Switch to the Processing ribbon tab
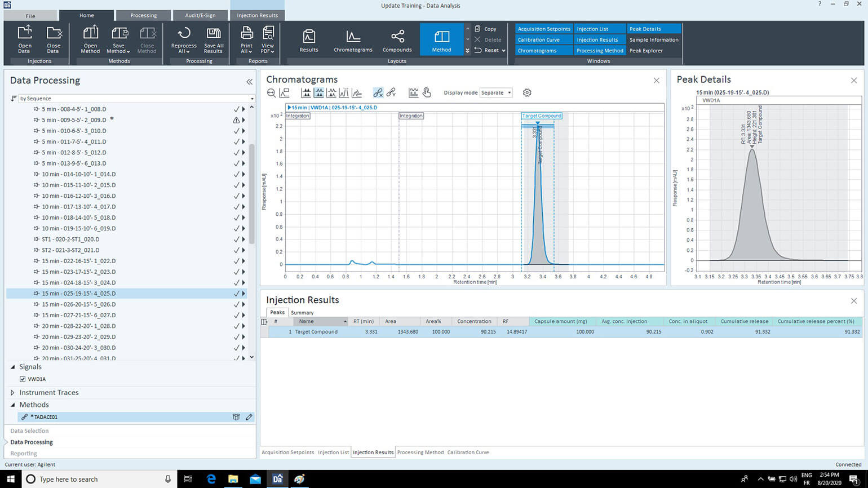The width and height of the screenshot is (868, 488). tap(144, 15)
